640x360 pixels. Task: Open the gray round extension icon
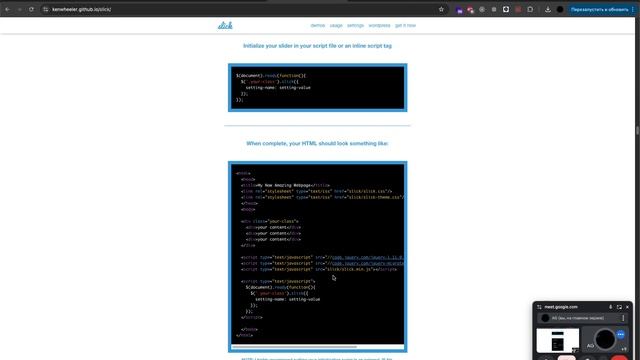tap(482, 9)
